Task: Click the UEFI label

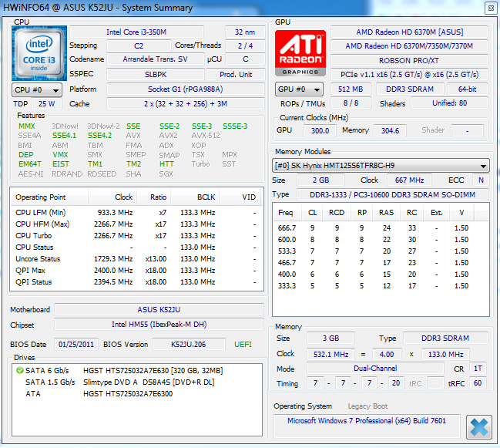Action: tap(243, 345)
